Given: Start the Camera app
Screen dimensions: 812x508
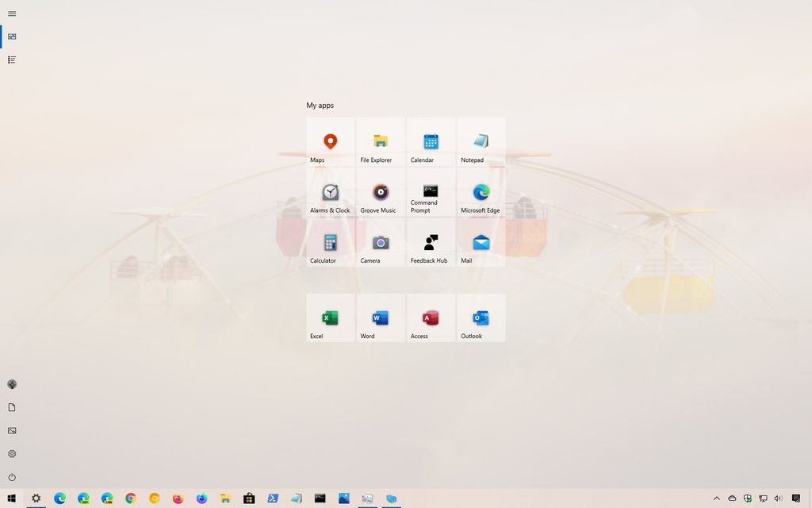Looking at the screenshot, I should [x=380, y=242].
